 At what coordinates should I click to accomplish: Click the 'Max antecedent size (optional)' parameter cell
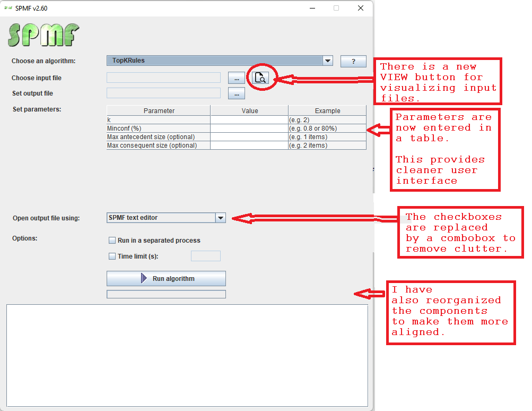tap(159, 137)
